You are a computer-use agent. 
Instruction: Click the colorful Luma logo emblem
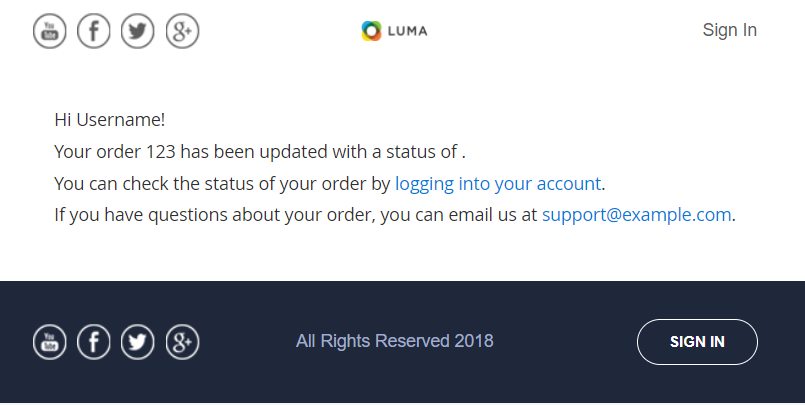coord(372,31)
